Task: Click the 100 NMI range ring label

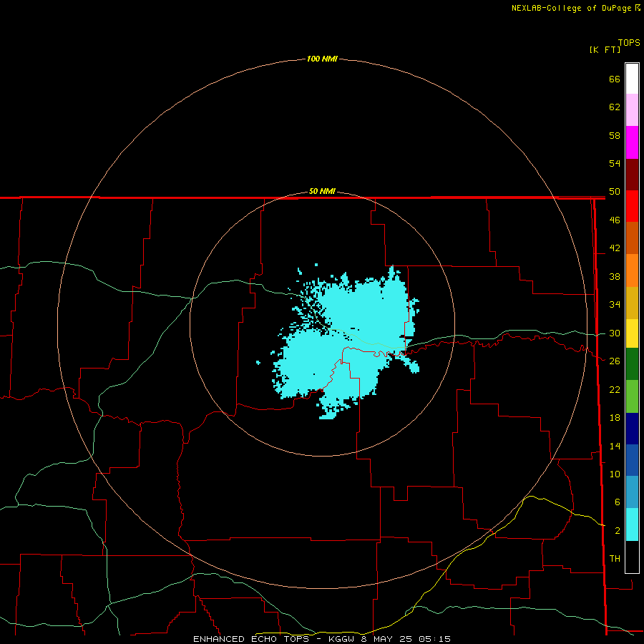Action: click(x=321, y=59)
